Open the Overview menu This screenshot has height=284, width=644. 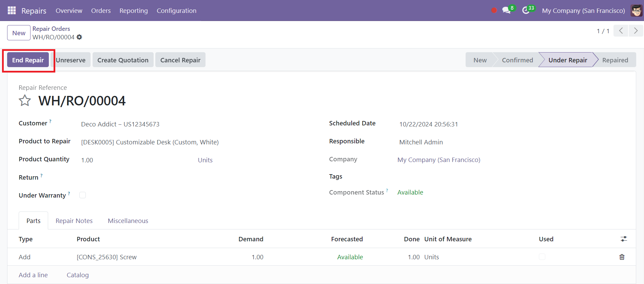click(x=69, y=11)
